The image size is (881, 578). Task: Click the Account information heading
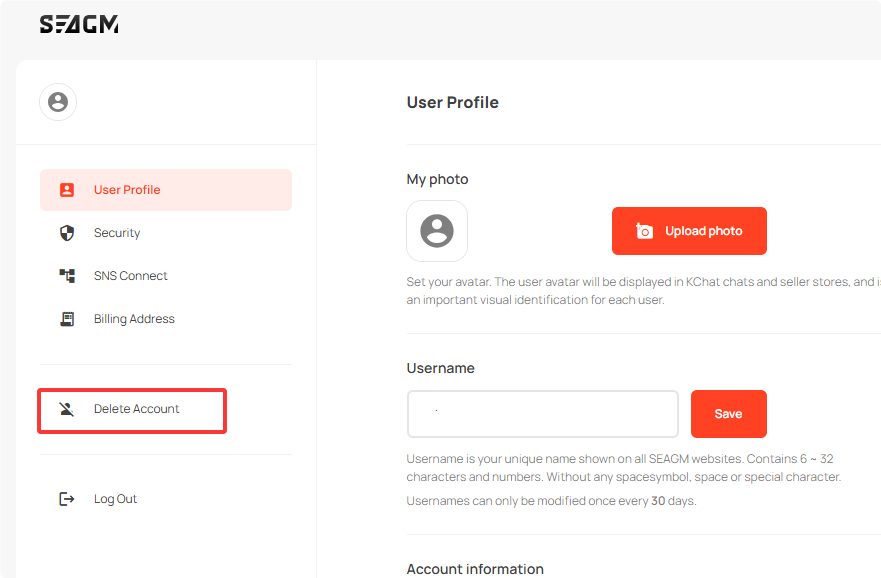475,569
